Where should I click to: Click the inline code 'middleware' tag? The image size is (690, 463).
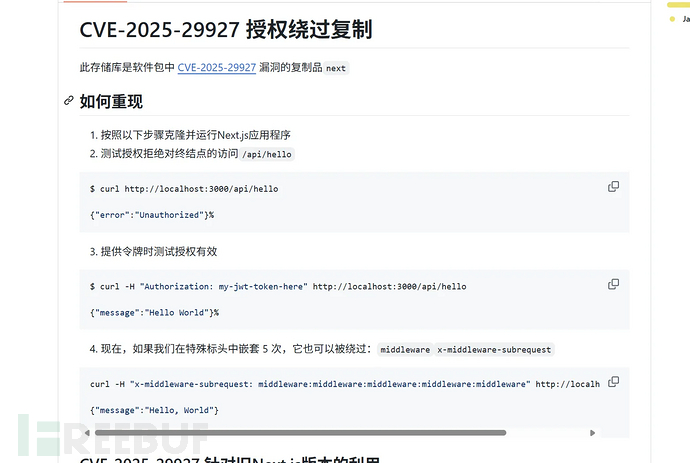tap(405, 350)
